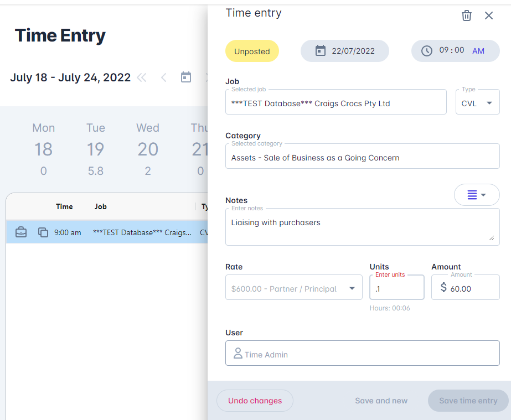
Task: Click the clock icon next to 09:00
Action: 427,50
